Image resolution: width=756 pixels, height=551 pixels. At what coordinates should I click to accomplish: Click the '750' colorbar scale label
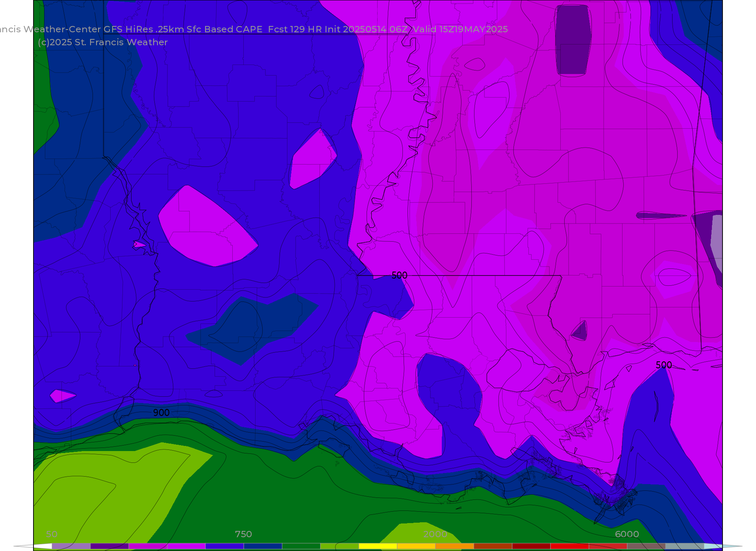243,534
